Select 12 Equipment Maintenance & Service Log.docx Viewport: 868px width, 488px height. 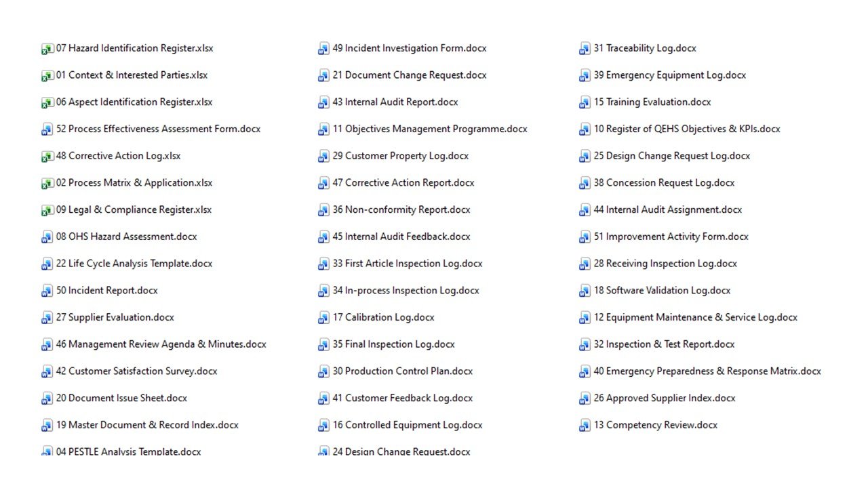pyautogui.click(x=695, y=317)
